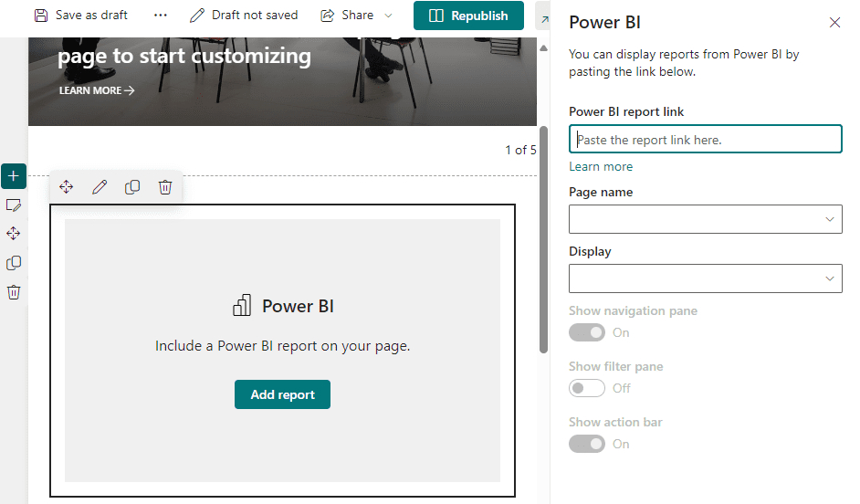
Task: Delete the web part with the trash icon
Action: click(165, 187)
